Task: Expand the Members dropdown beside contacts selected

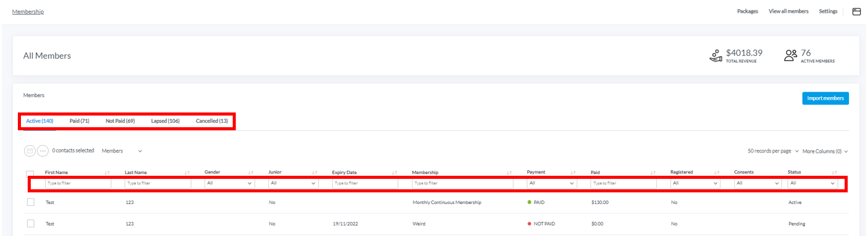Action: pyautogui.click(x=122, y=151)
